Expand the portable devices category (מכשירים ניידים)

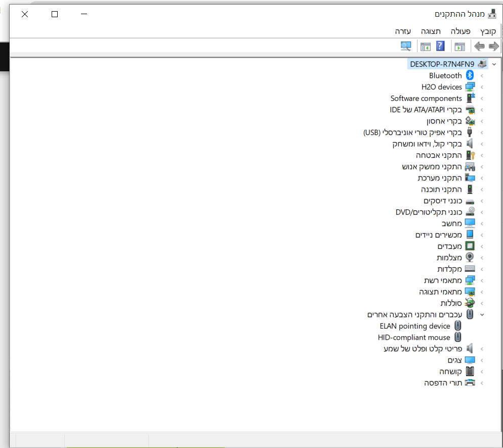482,235
